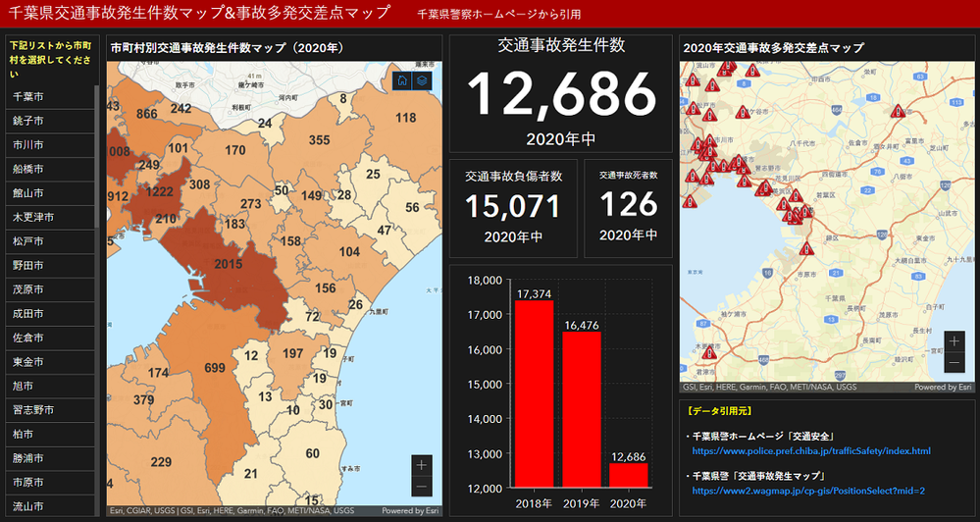The image size is (980, 522).
Task: Click Powered by Esri on the intersection map
Action: (943, 387)
